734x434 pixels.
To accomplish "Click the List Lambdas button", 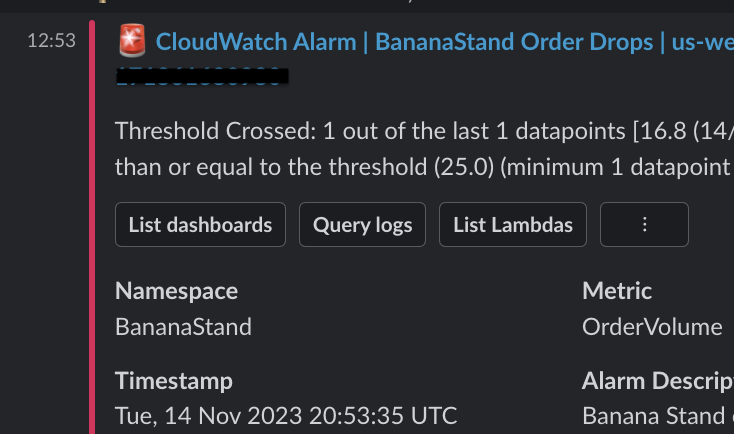I will point(513,224).
